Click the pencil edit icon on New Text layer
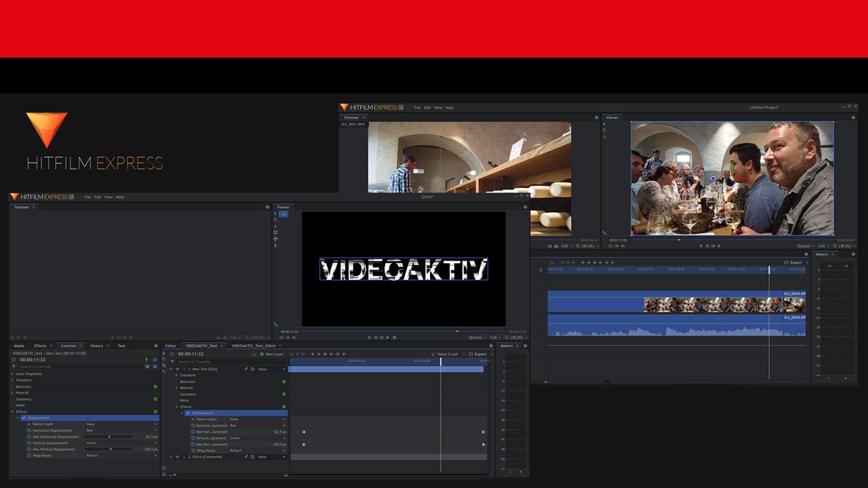The height and width of the screenshot is (488, 868). 246,369
